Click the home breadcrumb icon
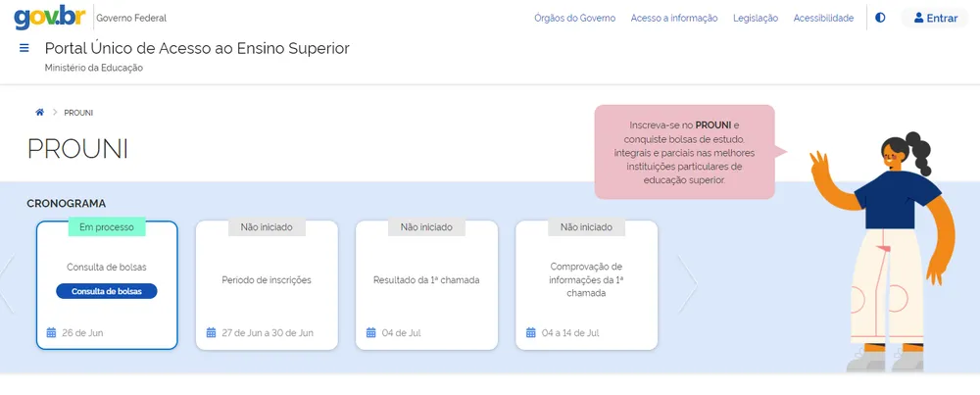980x395 pixels. 40,113
